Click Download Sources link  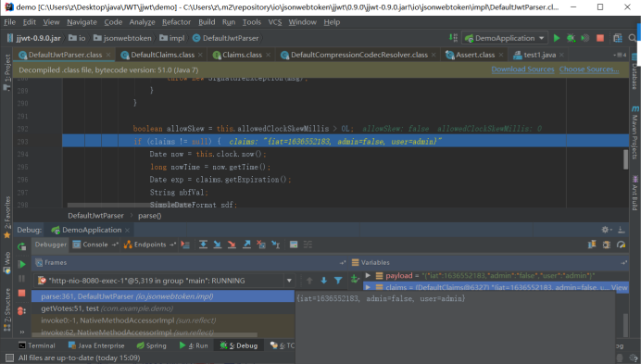pyautogui.click(x=522, y=69)
